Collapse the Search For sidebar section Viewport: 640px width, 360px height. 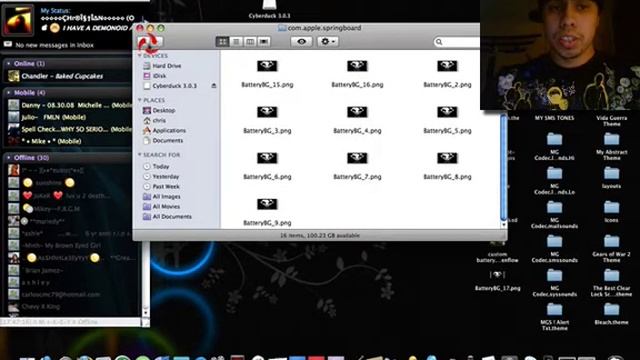pyautogui.click(x=140, y=155)
